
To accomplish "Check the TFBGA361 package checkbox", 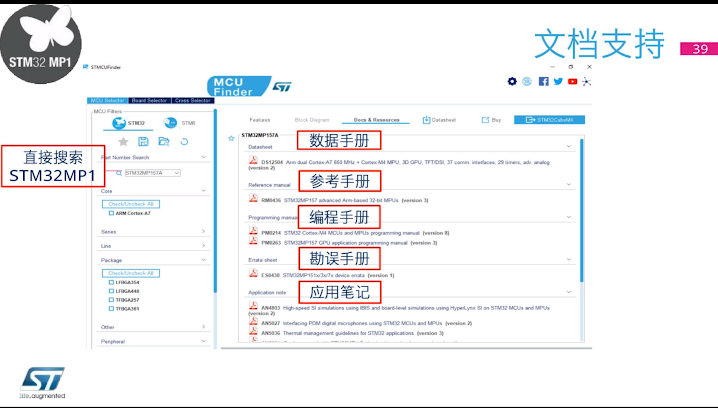I will click(111, 309).
